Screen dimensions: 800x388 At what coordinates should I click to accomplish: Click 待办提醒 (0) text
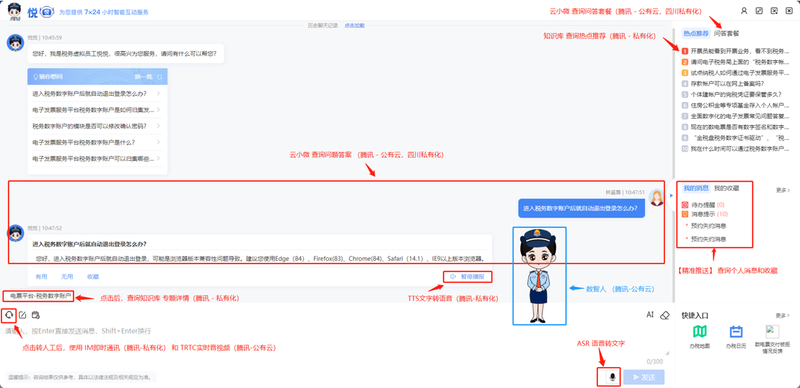[708, 205]
